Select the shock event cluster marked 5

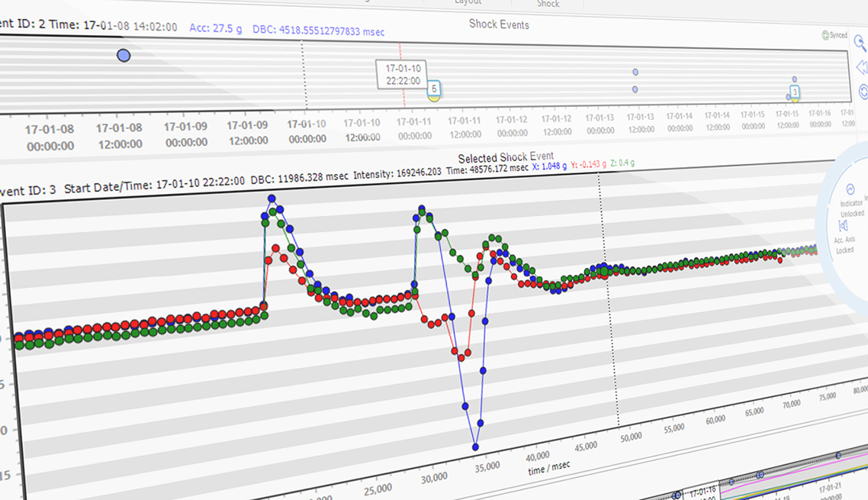point(433,90)
